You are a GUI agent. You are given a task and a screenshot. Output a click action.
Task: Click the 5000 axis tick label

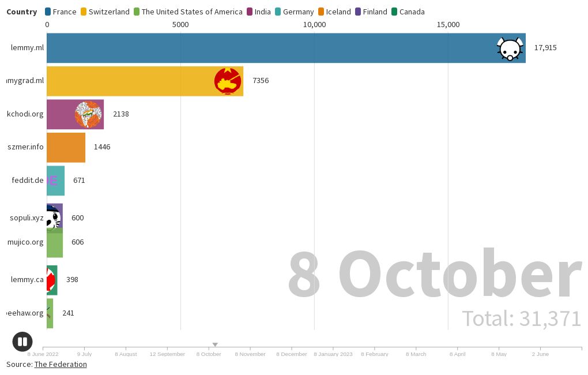point(180,25)
